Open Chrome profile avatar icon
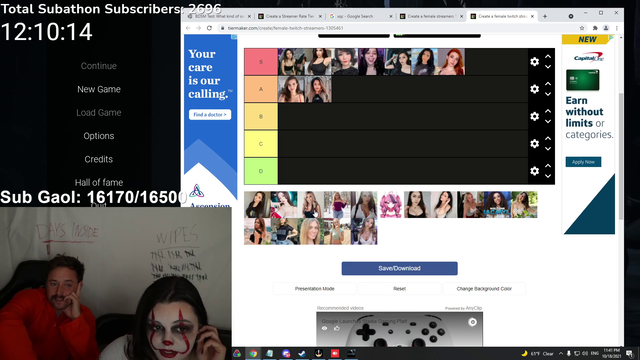The width and height of the screenshot is (640, 360). pyautogui.click(x=606, y=28)
